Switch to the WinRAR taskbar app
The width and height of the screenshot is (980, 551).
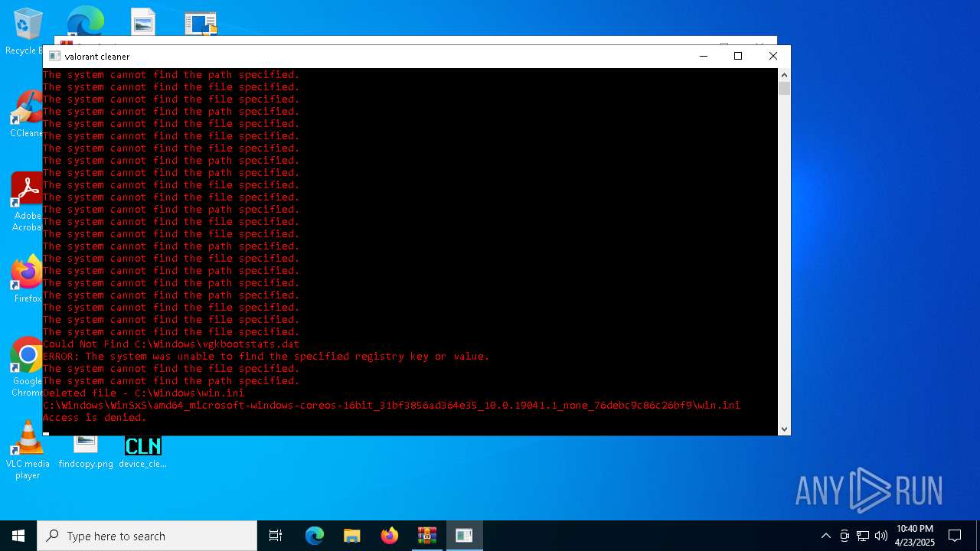point(426,536)
